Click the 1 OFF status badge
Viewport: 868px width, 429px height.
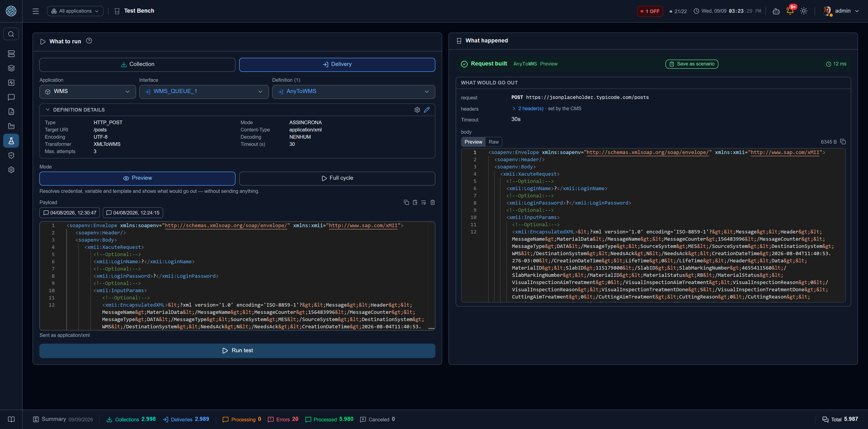tap(650, 11)
